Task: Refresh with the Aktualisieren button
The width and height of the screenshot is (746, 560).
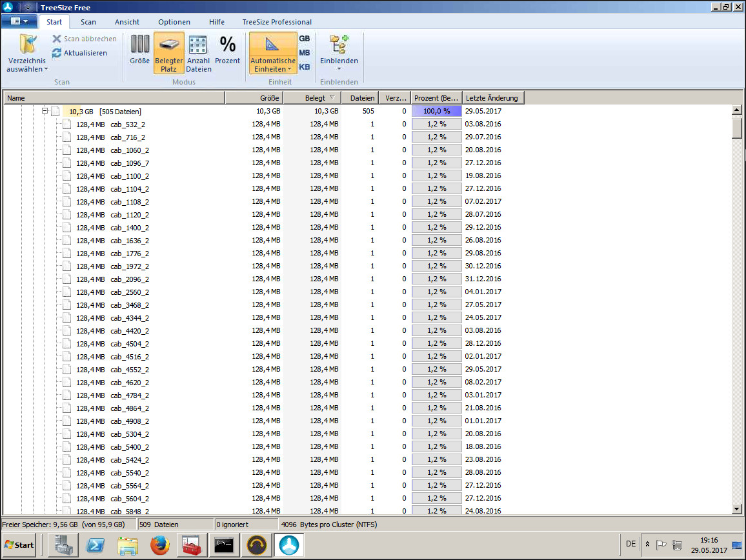Action: (79, 53)
